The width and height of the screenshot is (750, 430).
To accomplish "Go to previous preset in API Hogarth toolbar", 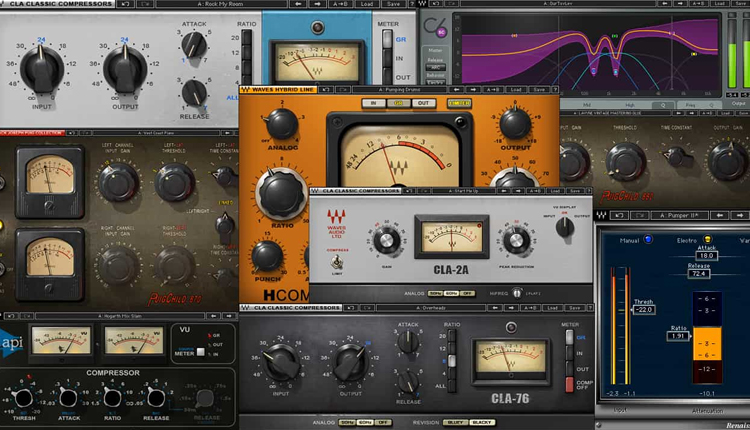I will pyautogui.click(x=213, y=316).
